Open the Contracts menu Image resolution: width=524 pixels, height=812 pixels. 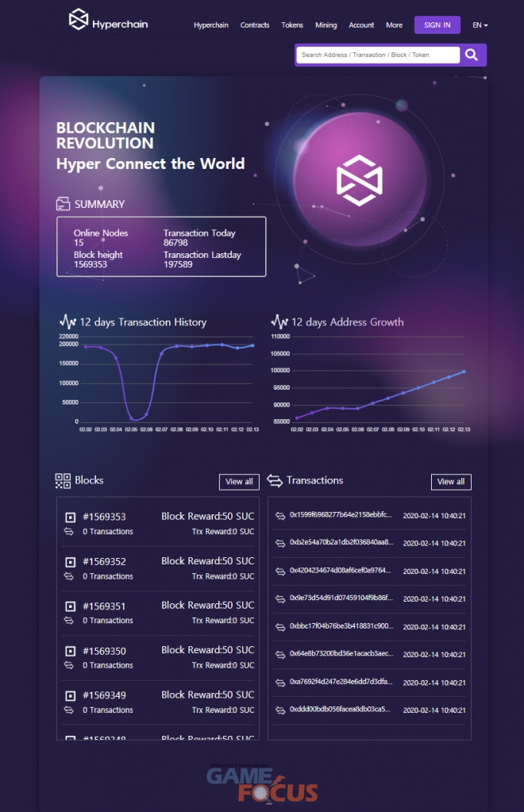click(255, 25)
